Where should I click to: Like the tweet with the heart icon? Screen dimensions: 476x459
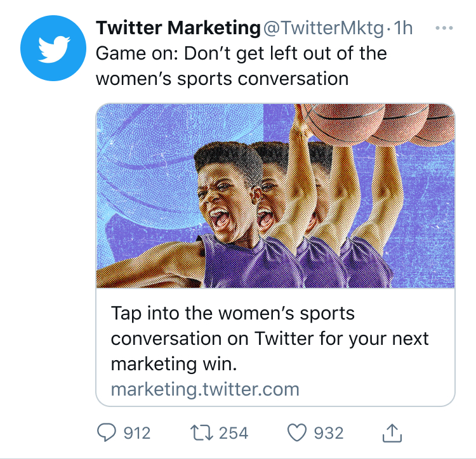(x=297, y=433)
